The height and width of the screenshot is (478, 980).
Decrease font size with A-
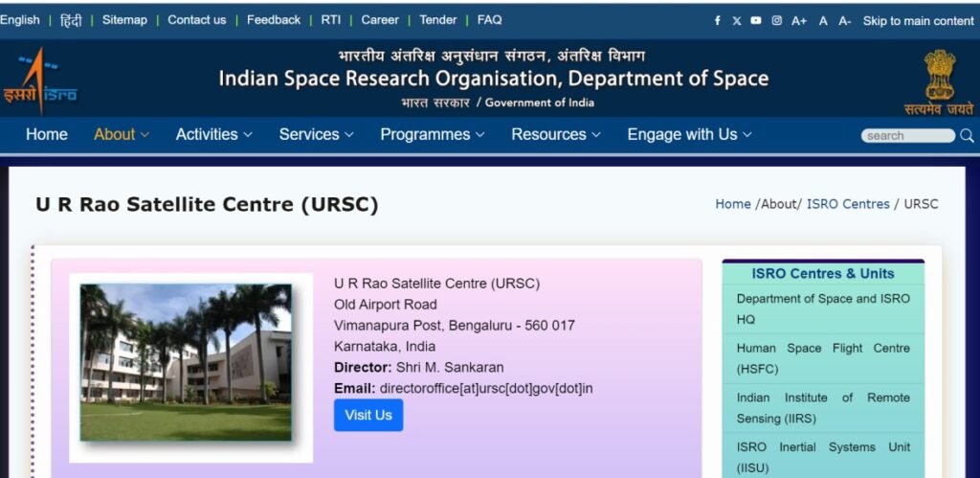pyautogui.click(x=845, y=21)
